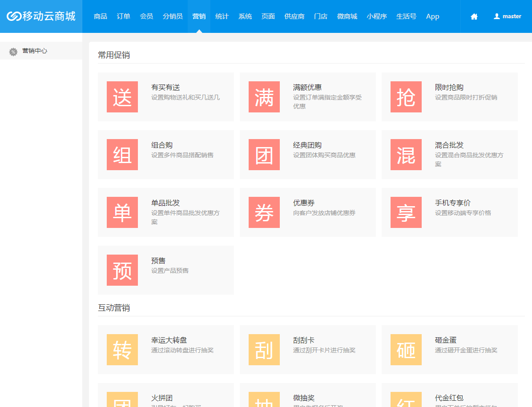Click the 砸 golden egg icon
The image size is (532, 407).
tap(406, 350)
